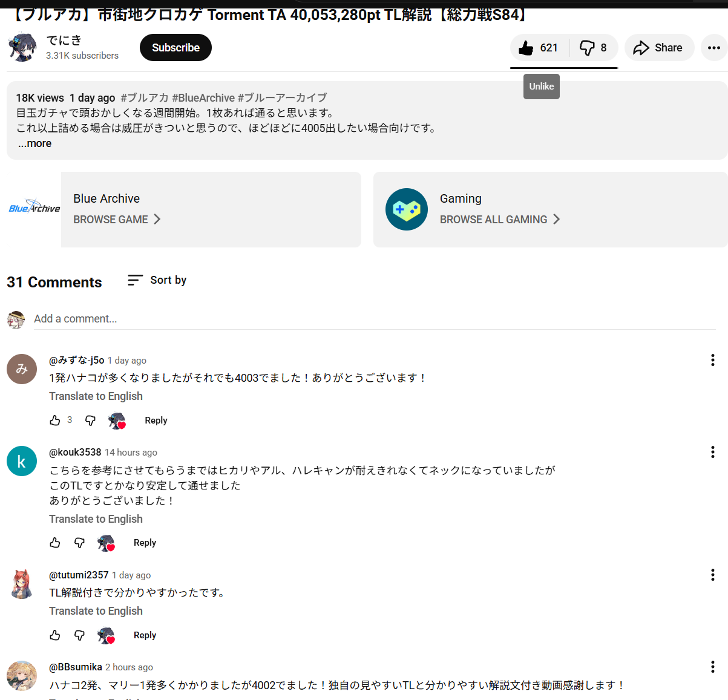
Task: Open the options menu for the @BBsumika comment
Action: pos(713,667)
